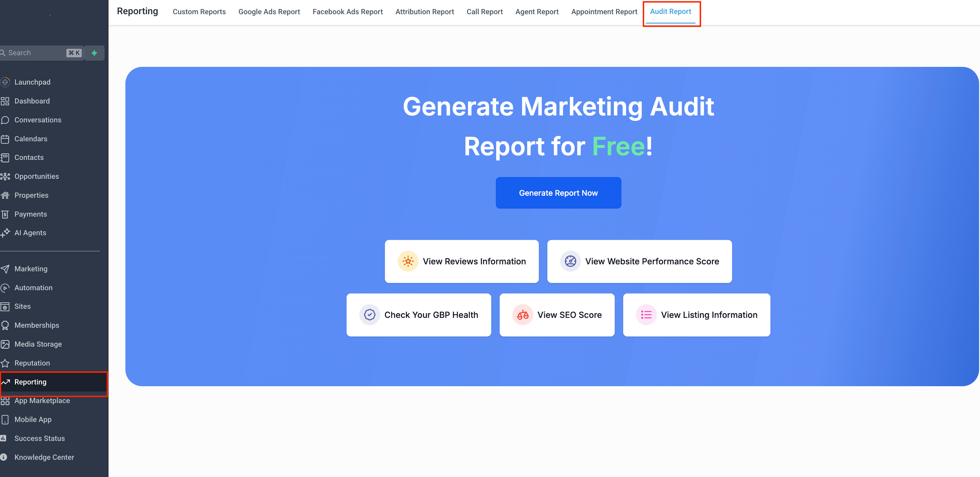Viewport: 980px width, 477px height.
Task: Focus the sidebar Search field
Action: [34, 53]
